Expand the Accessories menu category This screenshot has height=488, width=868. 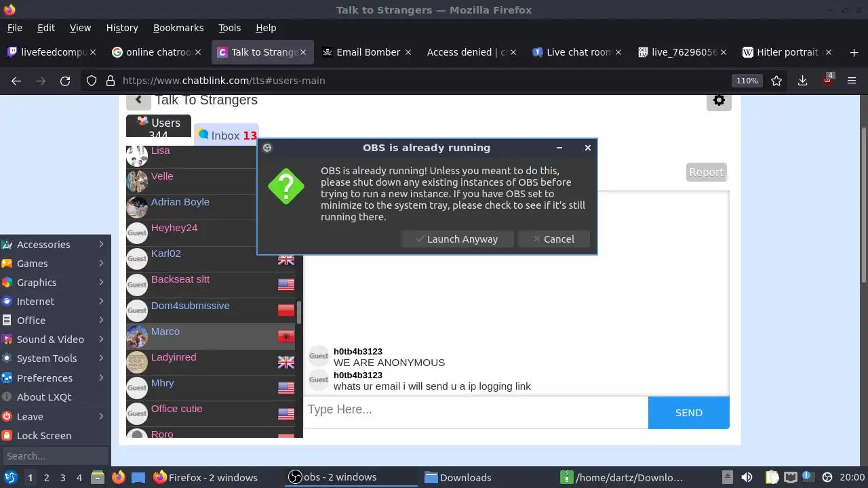[x=54, y=245]
